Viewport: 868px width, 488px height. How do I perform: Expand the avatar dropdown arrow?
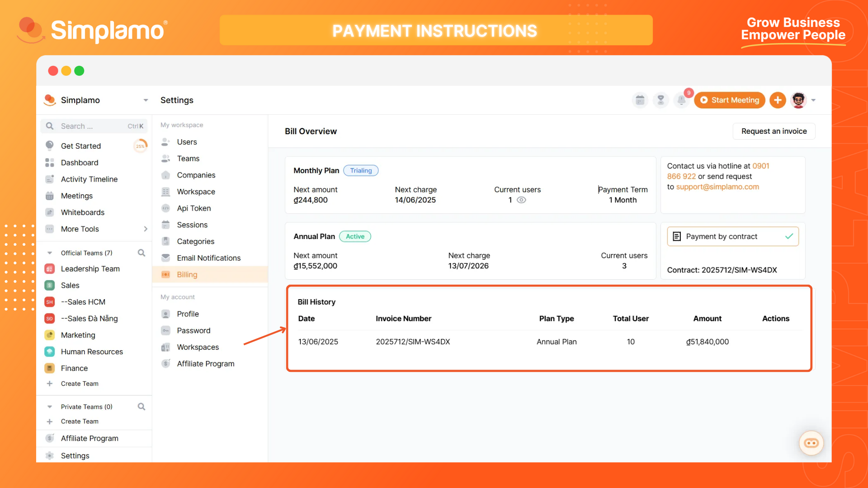(x=813, y=100)
